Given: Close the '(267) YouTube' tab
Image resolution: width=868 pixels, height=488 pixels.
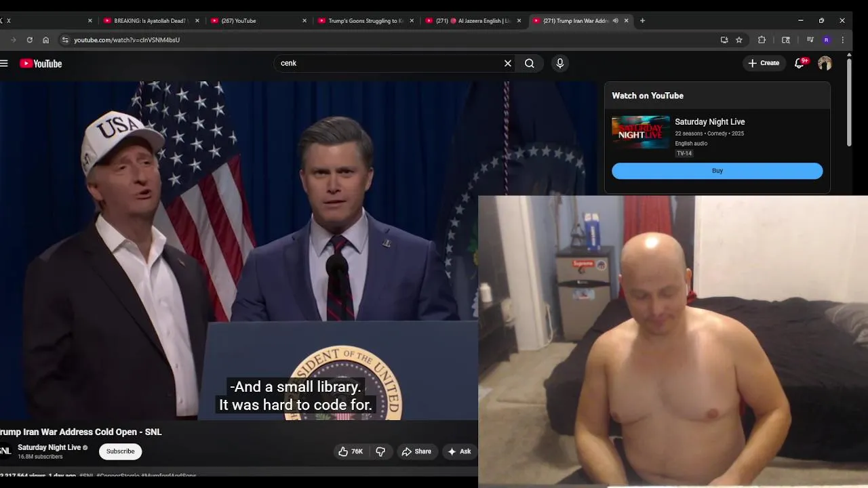Looking at the screenshot, I should [304, 21].
